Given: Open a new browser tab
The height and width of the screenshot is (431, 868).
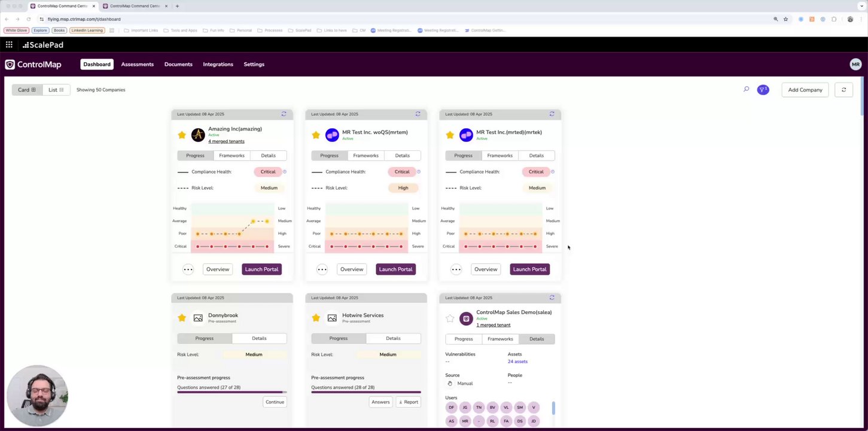Looking at the screenshot, I should (x=177, y=6).
